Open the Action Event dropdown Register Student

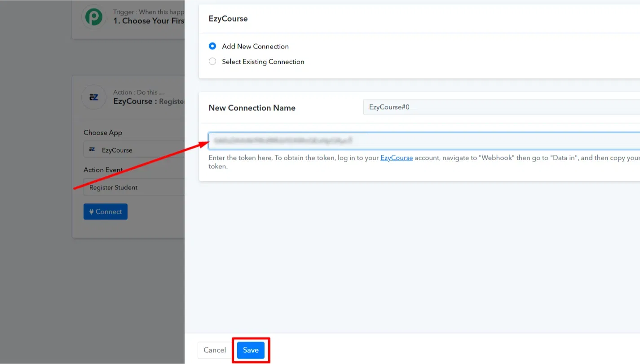coord(134,187)
